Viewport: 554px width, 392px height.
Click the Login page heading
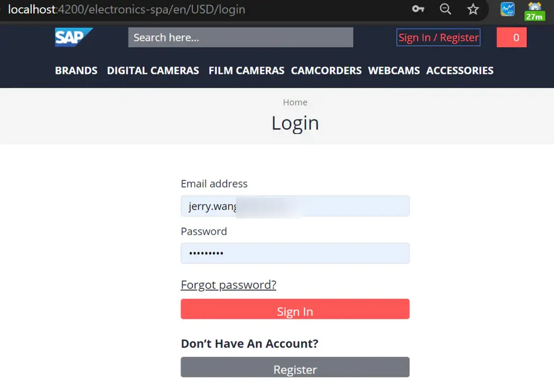pos(295,123)
